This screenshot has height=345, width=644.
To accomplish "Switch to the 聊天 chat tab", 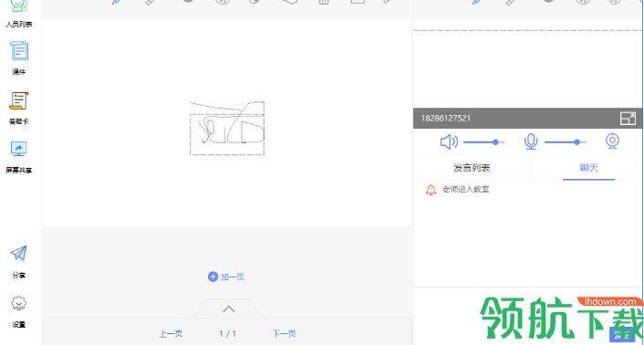I will (588, 168).
